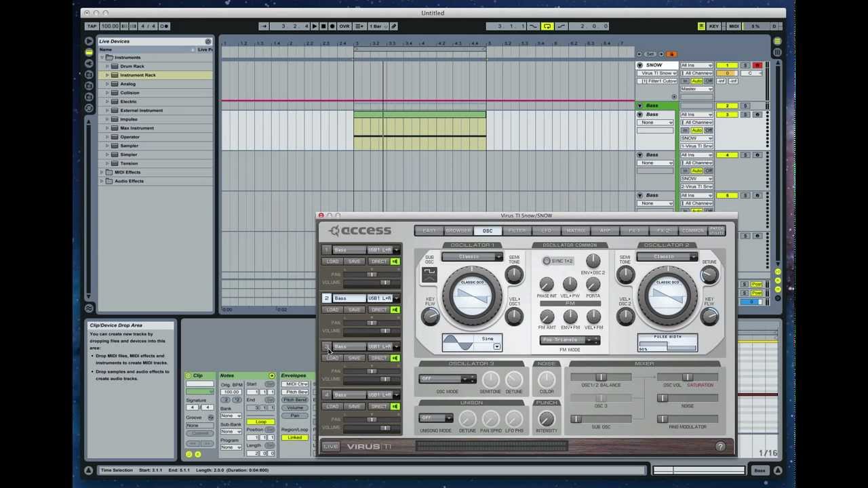The width and height of the screenshot is (868, 488).
Task: Switch to the FILTER tab in Virus TI
Action: click(517, 231)
